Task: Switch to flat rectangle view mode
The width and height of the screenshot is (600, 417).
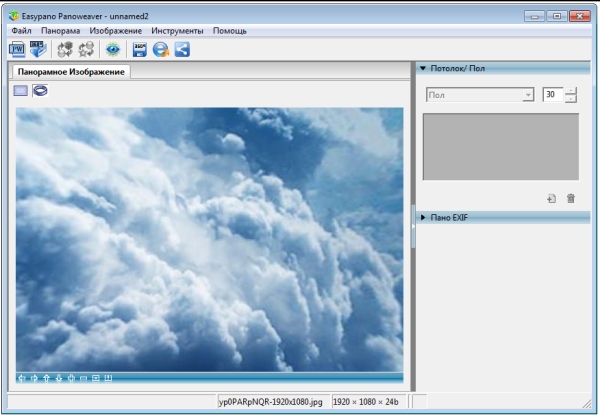Action: [x=21, y=91]
